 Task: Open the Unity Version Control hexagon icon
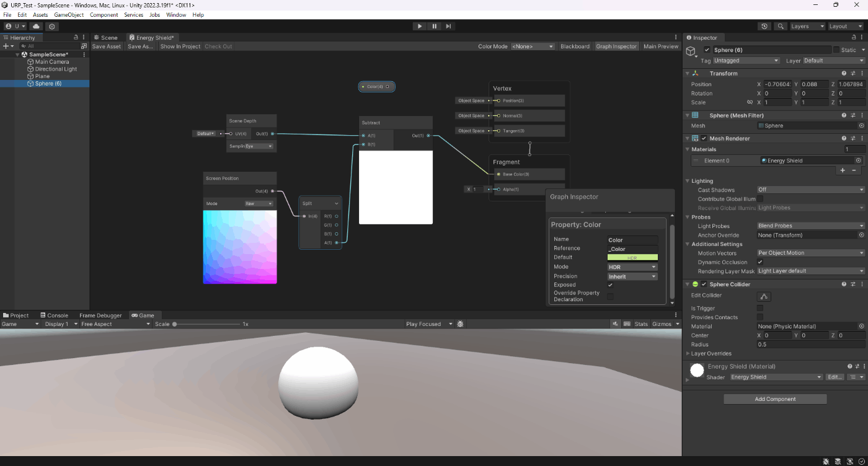pyautogui.click(x=52, y=26)
